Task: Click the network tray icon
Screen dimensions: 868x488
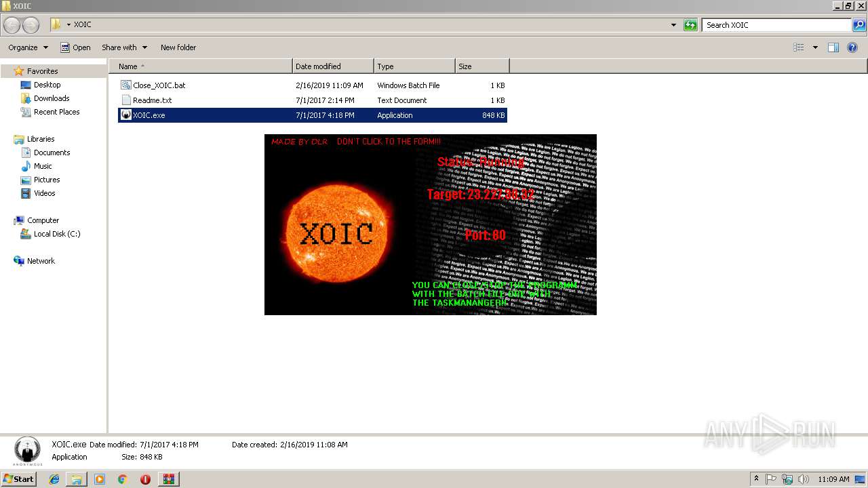Action: click(x=787, y=479)
